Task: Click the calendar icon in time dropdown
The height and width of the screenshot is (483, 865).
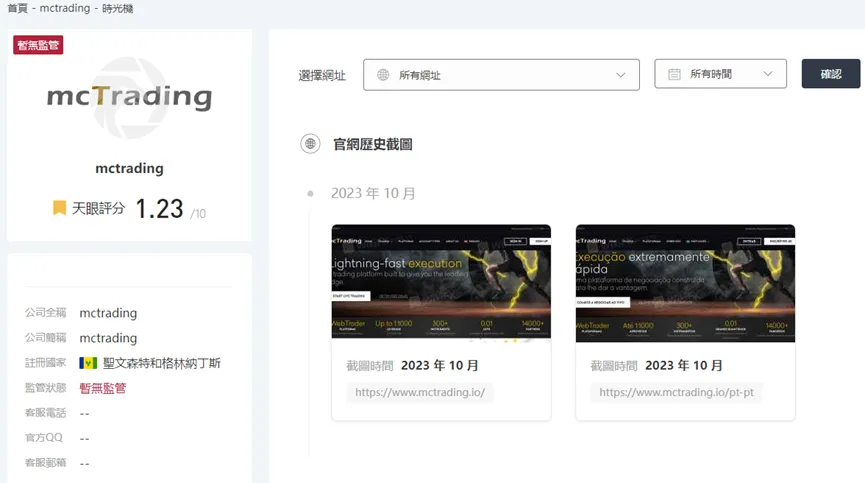Action: point(674,74)
